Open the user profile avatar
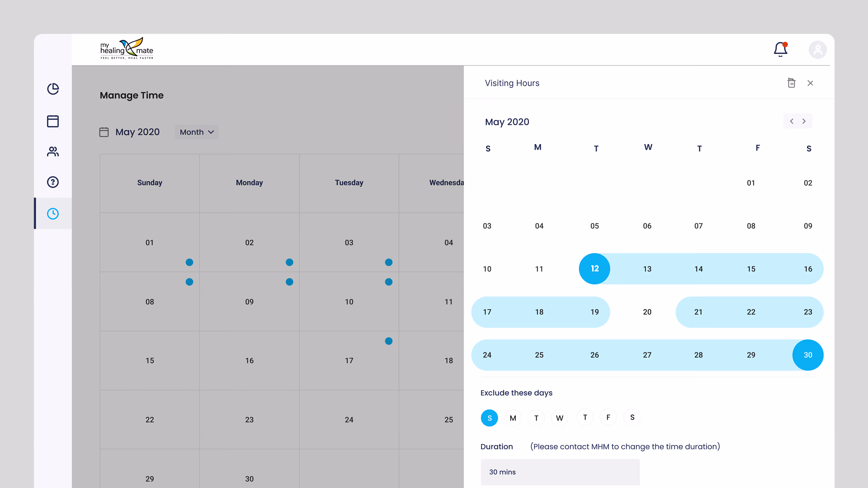868x488 pixels. click(817, 50)
